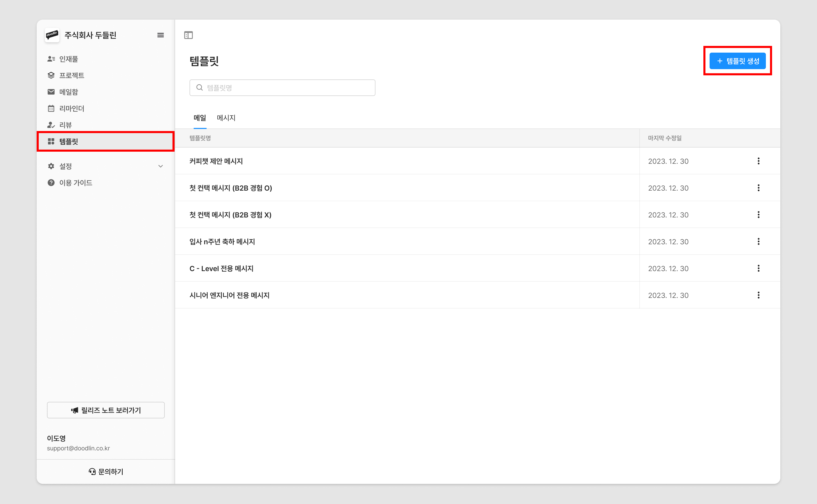Click the hamburger menu icon beside company name
This screenshot has height=504, width=817.
pyautogui.click(x=160, y=35)
